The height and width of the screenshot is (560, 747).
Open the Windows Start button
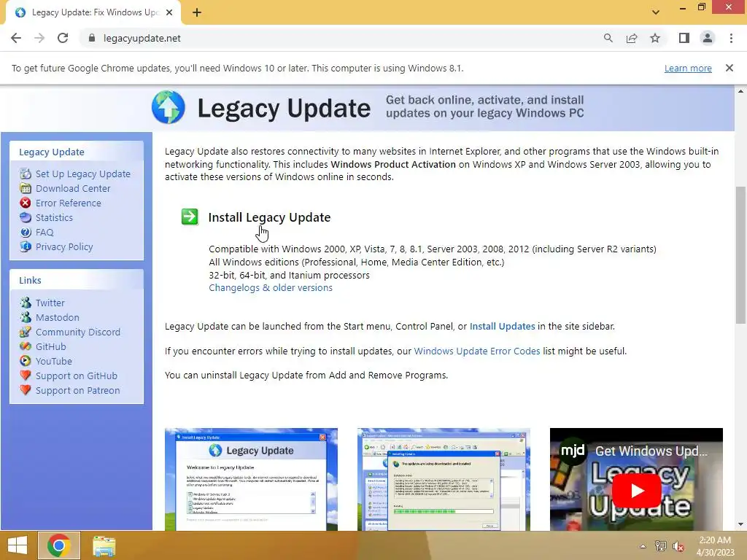(x=18, y=545)
